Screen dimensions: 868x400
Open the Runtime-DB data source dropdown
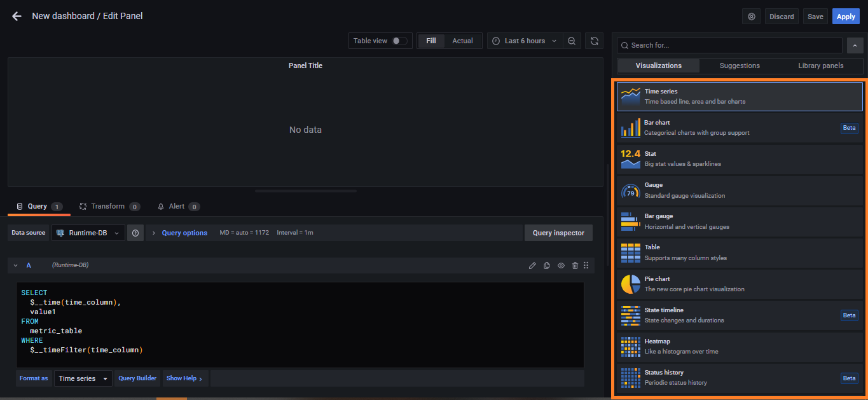[x=88, y=233]
